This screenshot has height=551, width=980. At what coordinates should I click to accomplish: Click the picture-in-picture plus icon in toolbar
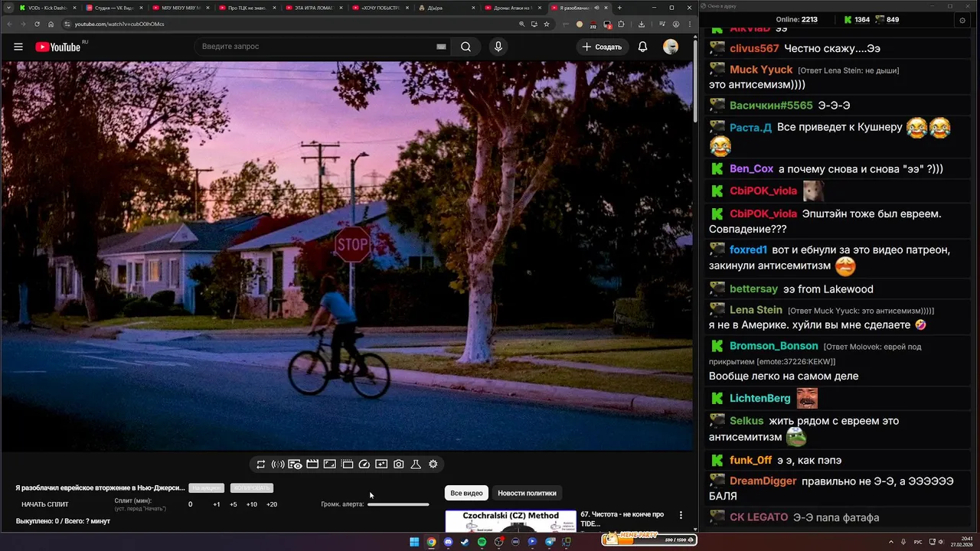(x=381, y=465)
